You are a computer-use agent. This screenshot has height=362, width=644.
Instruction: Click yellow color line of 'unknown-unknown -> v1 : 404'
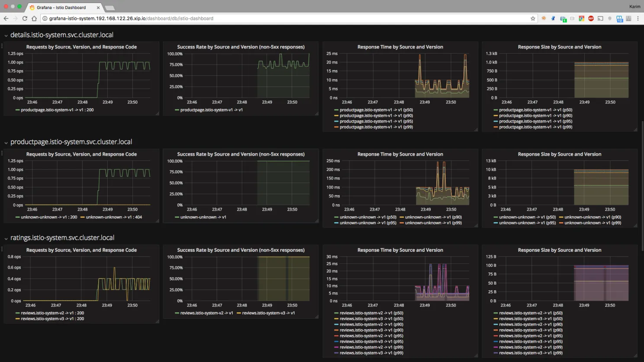point(82,217)
